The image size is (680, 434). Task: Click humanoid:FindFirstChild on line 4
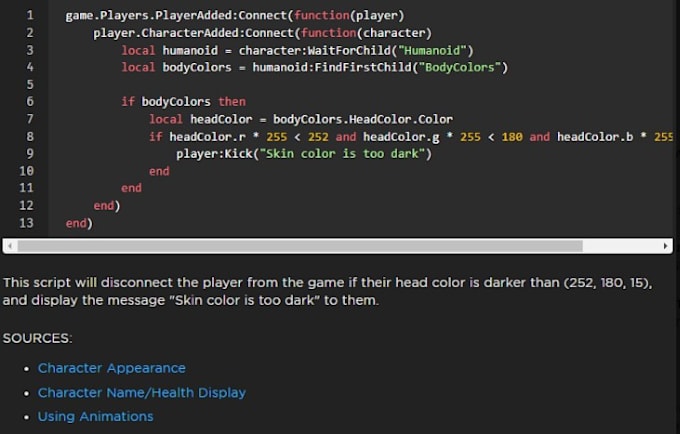332,67
